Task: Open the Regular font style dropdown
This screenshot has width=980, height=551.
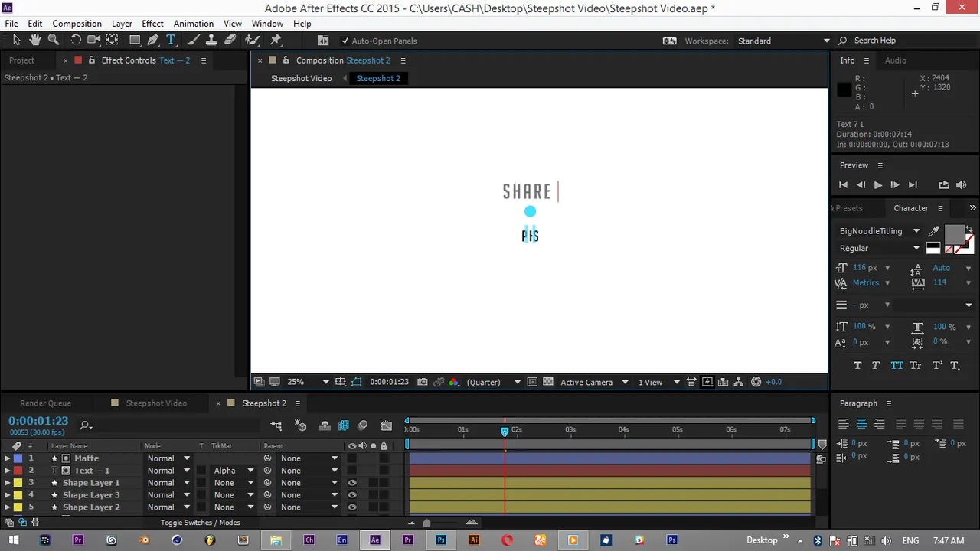Action: point(879,248)
